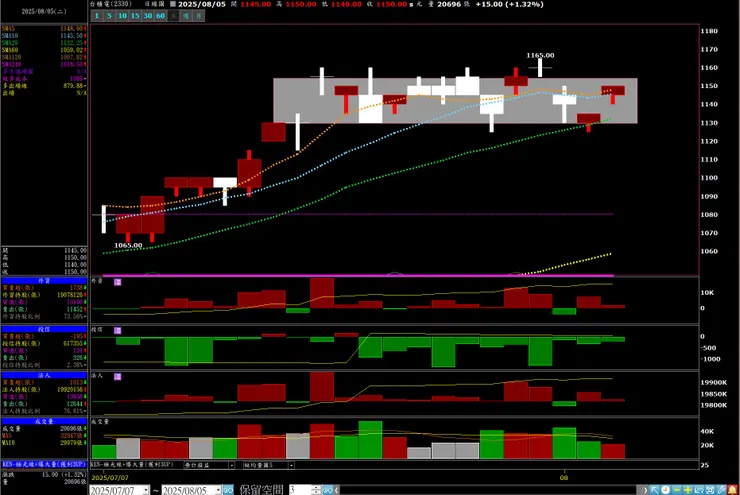Switch to the daily (日) chart period
This screenshot has width=740, height=495.
(173, 16)
